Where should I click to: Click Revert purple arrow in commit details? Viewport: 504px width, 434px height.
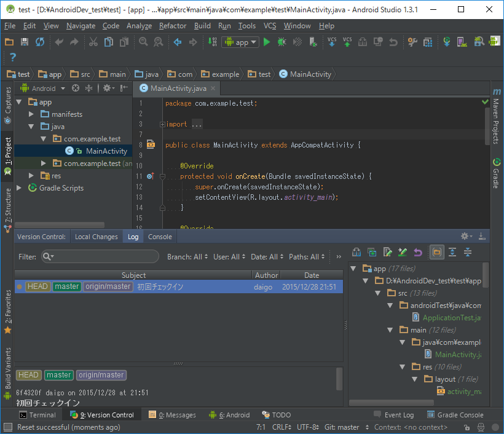click(418, 253)
